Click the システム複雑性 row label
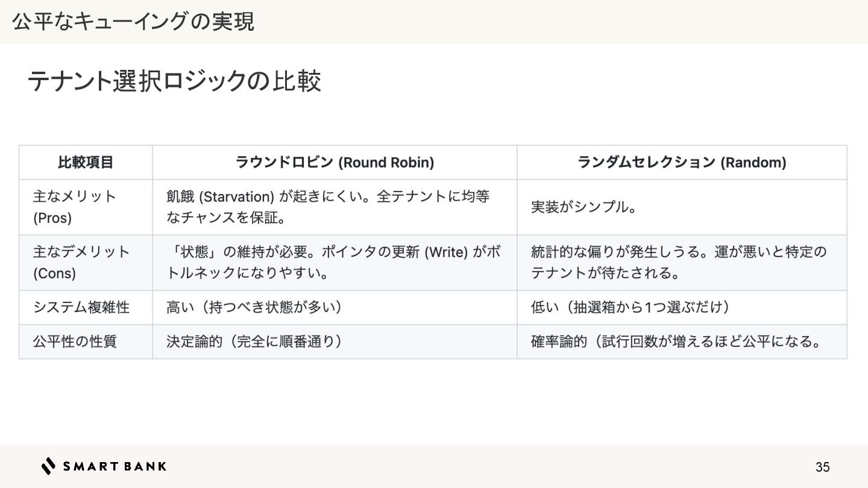Screen dimensions: 868x488 click(x=86, y=307)
